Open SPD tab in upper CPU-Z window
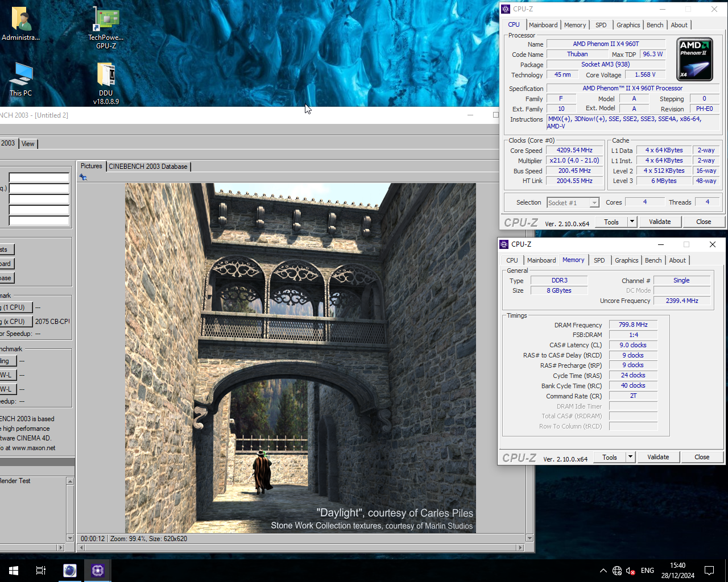 pyautogui.click(x=601, y=25)
